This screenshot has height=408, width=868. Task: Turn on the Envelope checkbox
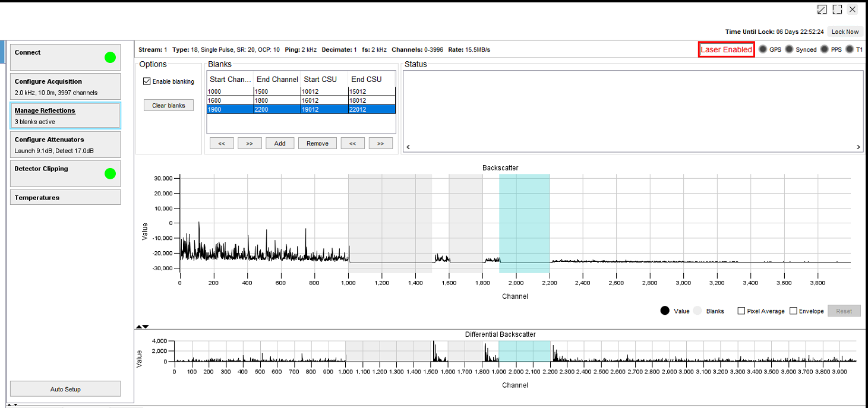(793, 311)
